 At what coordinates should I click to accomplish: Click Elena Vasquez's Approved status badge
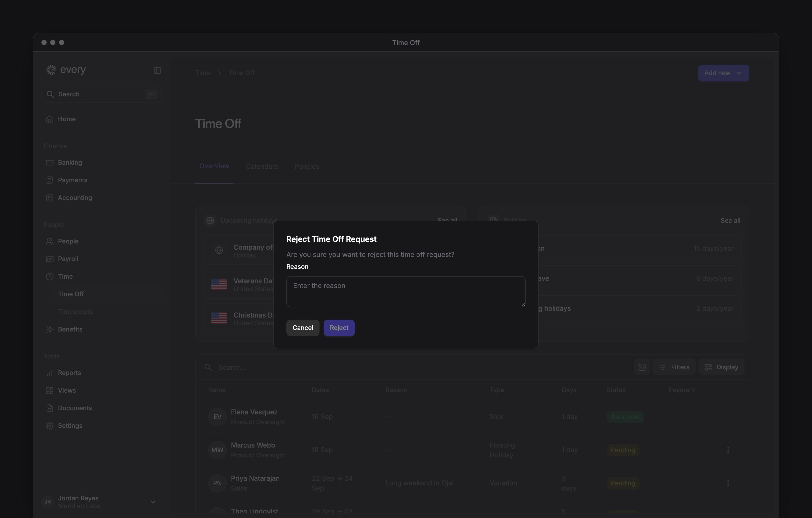(x=625, y=417)
